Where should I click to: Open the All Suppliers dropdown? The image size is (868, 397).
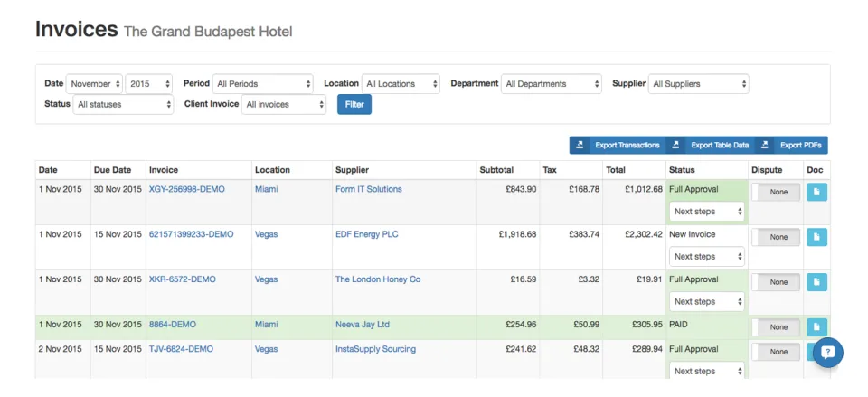(699, 84)
